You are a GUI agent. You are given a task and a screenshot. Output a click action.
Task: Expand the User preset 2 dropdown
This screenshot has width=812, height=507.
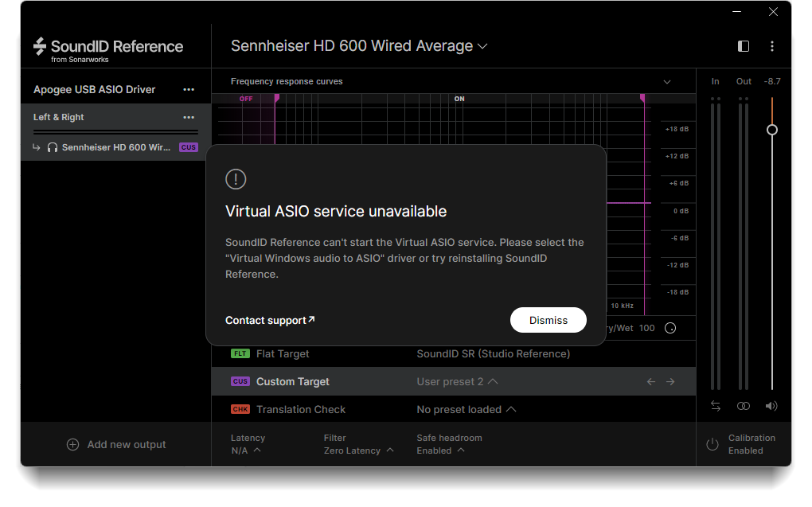click(x=457, y=382)
